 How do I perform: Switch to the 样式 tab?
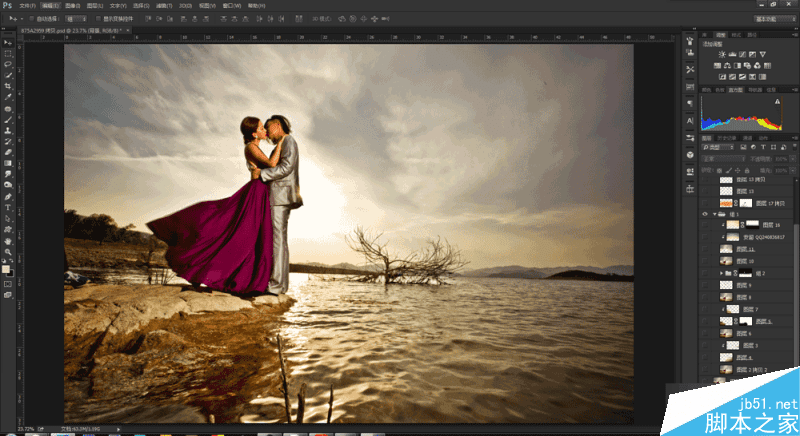[736, 35]
